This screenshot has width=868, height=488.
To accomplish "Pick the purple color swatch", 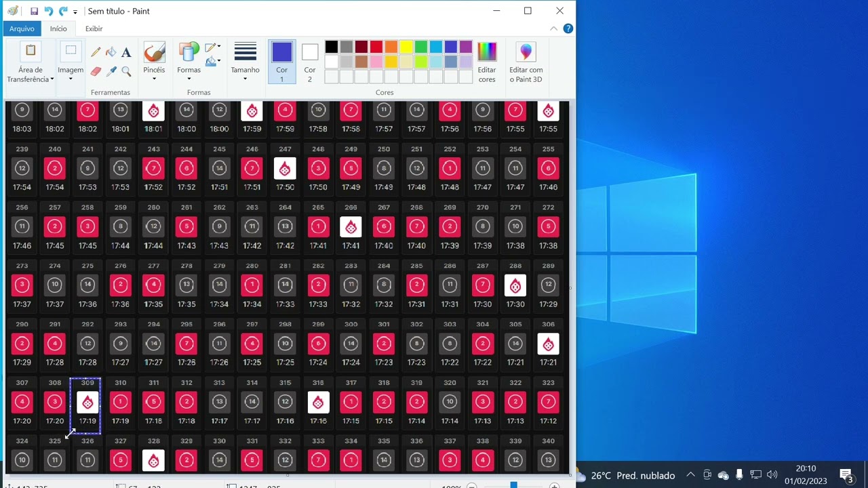I will 465,47.
